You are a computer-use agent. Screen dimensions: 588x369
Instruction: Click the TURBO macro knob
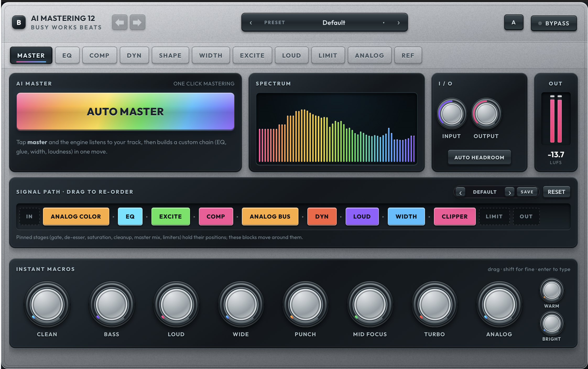(435, 305)
